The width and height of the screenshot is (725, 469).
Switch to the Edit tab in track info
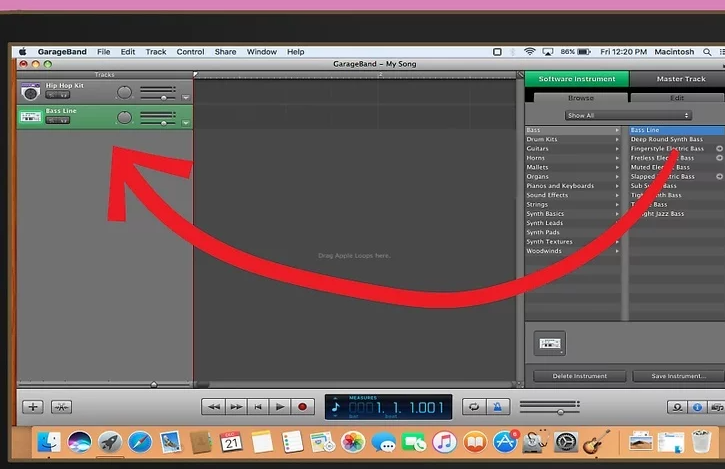click(x=677, y=98)
